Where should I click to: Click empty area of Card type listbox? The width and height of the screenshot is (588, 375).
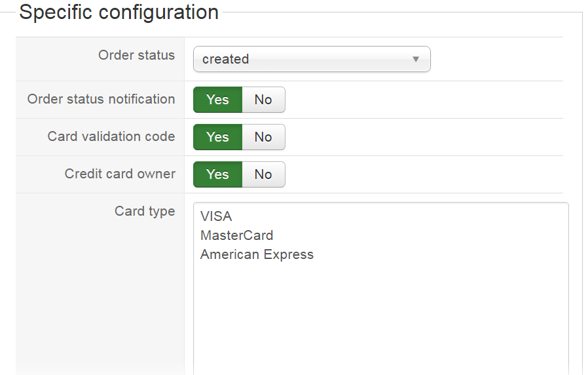tap(380, 315)
